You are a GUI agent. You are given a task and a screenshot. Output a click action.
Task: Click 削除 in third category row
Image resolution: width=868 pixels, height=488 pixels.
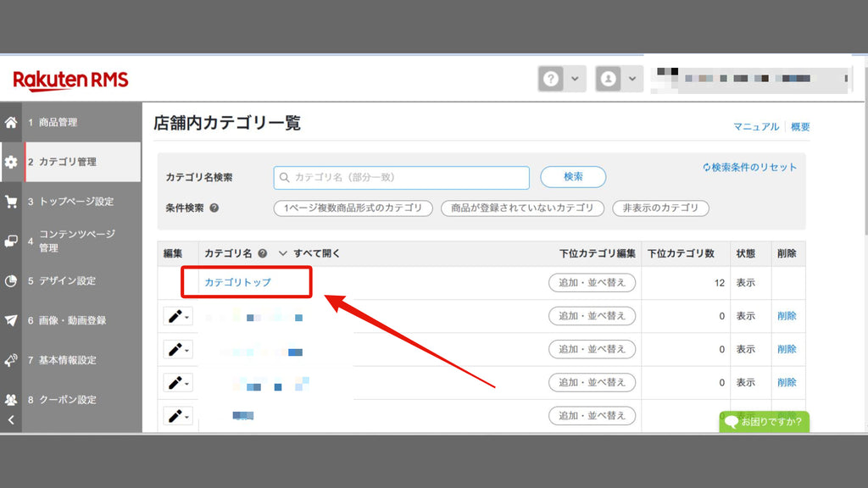(787, 382)
